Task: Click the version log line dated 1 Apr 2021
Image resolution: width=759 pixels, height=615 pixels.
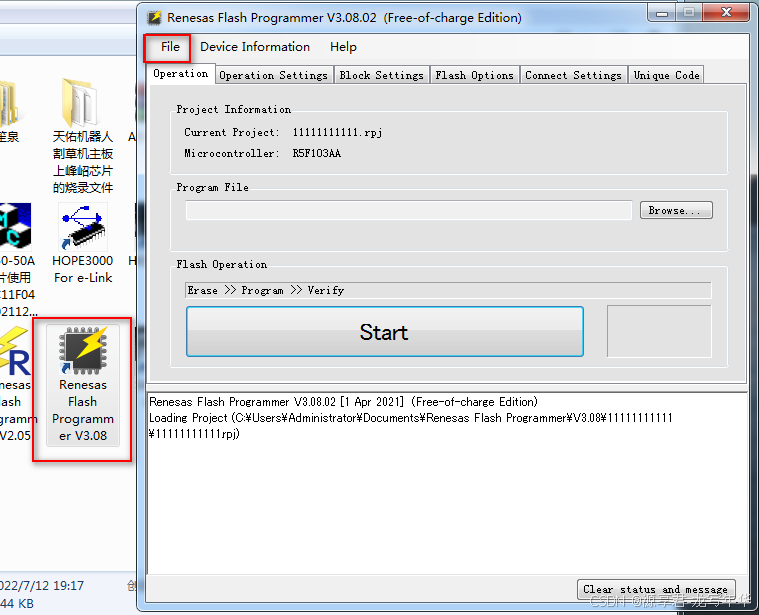Action: (343, 402)
